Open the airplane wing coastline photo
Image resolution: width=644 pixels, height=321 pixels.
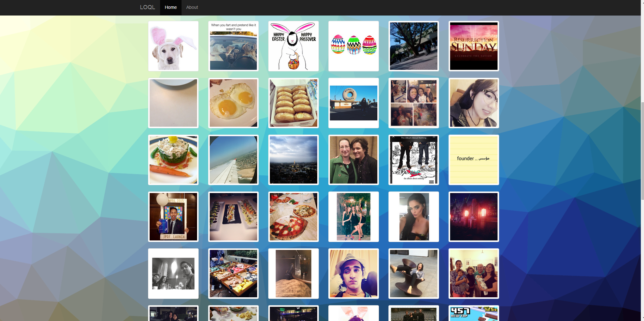click(233, 160)
